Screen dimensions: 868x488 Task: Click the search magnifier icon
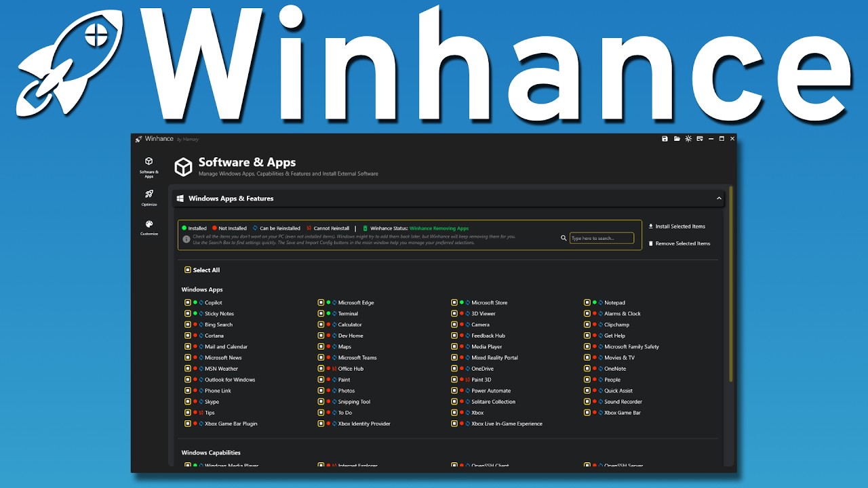(564, 239)
